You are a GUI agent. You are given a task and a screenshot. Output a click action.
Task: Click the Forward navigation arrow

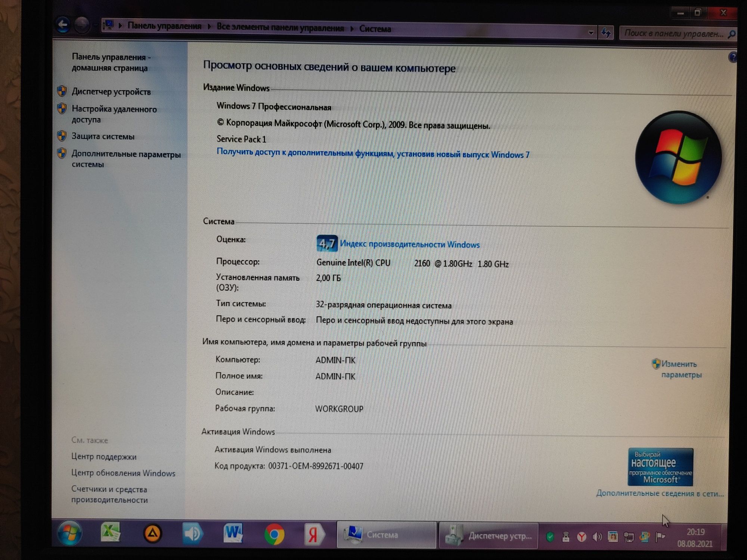click(82, 25)
